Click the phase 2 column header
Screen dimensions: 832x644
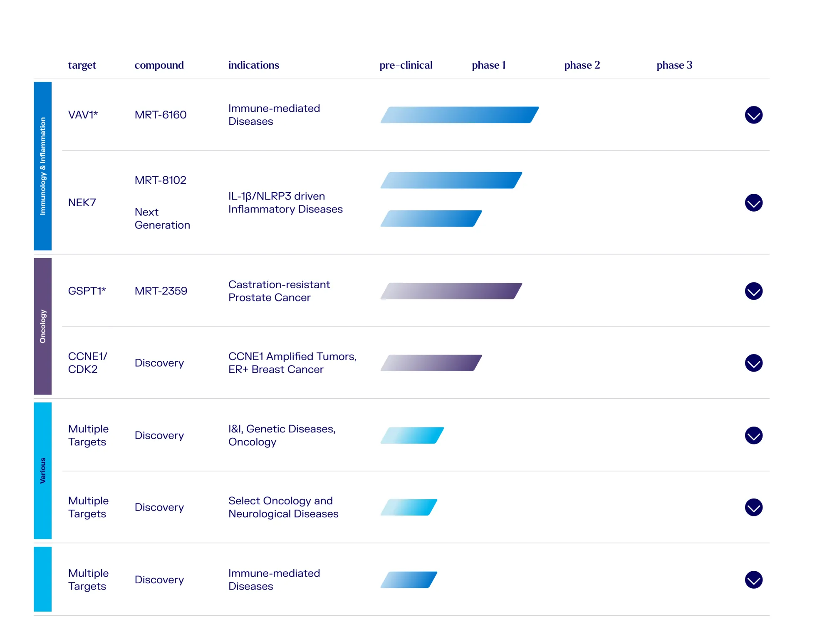(582, 65)
